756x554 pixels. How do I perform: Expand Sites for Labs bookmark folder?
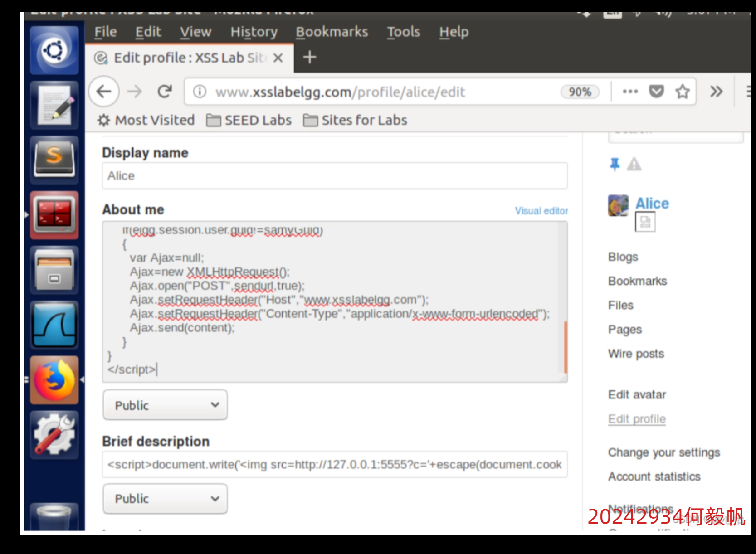pyautogui.click(x=355, y=120)
